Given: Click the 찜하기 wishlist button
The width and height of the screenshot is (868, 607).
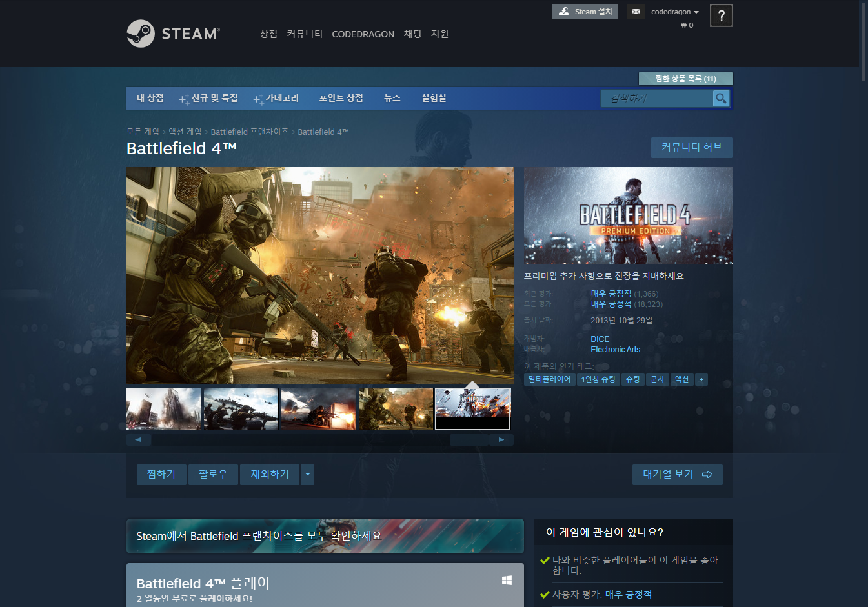Looking at the screenshot, I should [x=161, y=474].
